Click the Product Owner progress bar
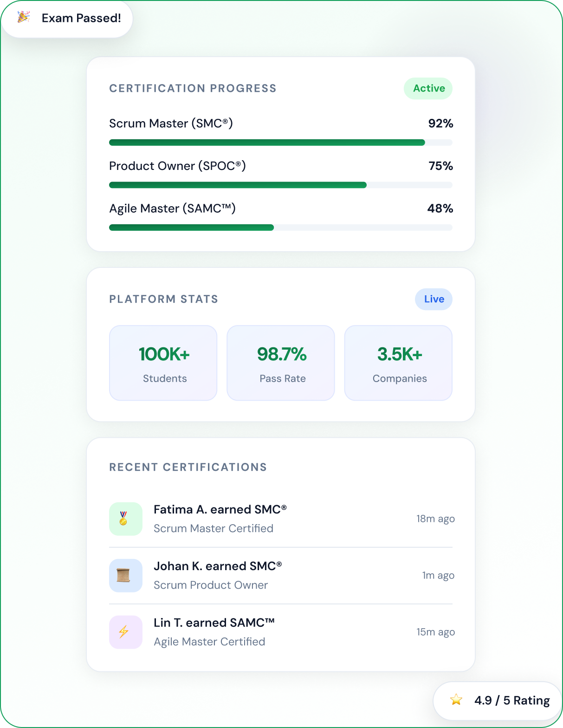Image resolution: width=563 pixels, height=728 pixels. (x=280, y=185)
